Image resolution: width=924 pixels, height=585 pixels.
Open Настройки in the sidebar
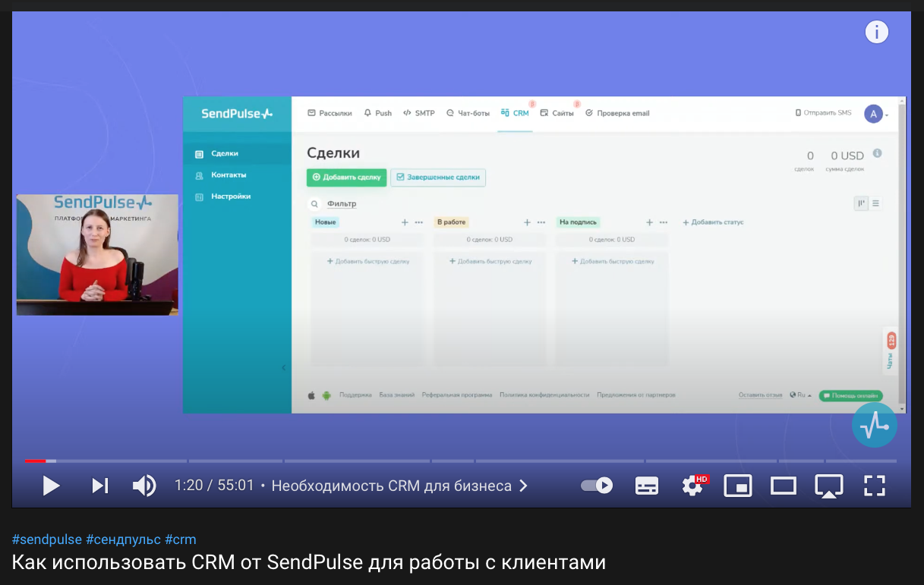point(237,197)
